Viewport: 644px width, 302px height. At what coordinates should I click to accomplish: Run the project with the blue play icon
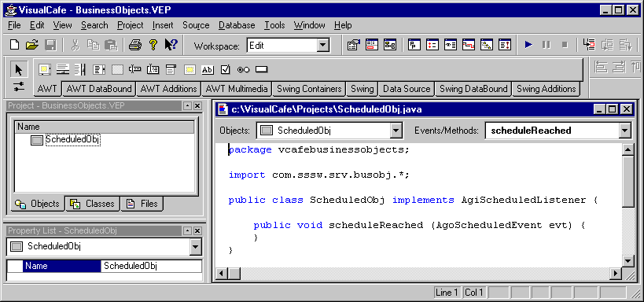(x=528, y=45)
